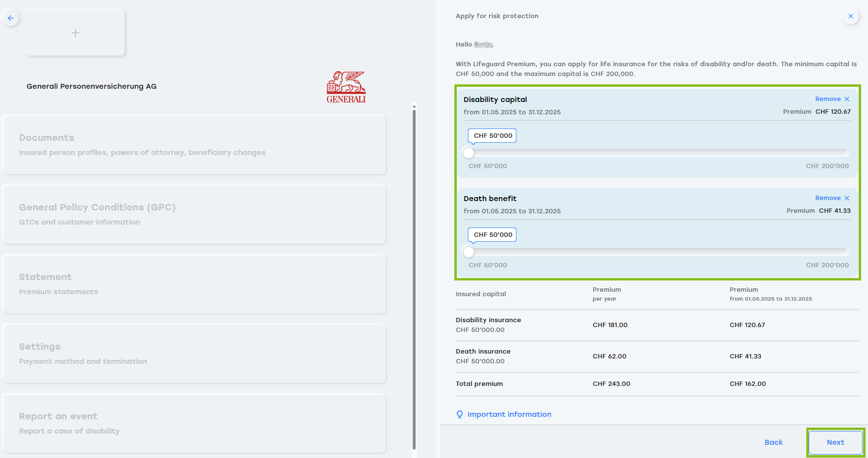868x458 pixels.
Task: Click the lightbulb icon next to Important information
Action: coord(459,414)
